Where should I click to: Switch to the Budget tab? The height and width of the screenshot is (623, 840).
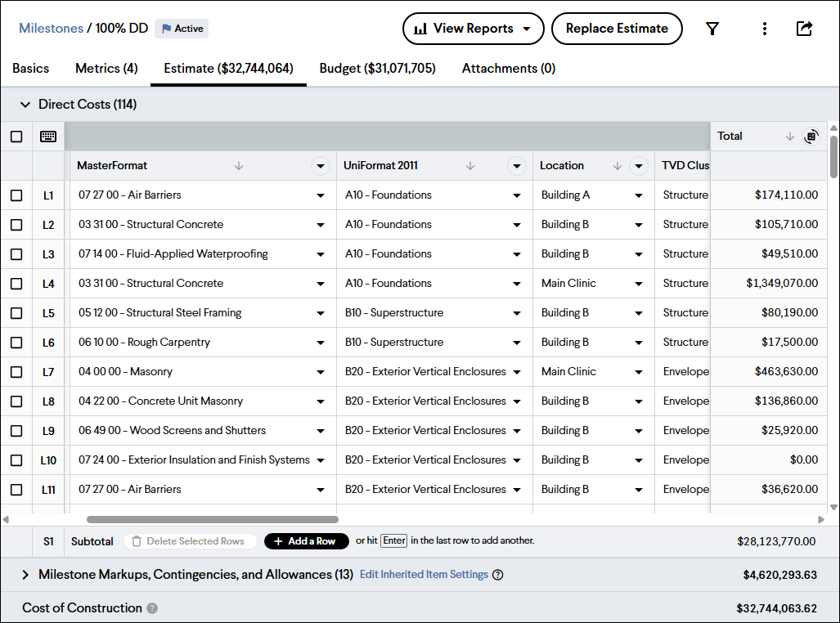377,69
